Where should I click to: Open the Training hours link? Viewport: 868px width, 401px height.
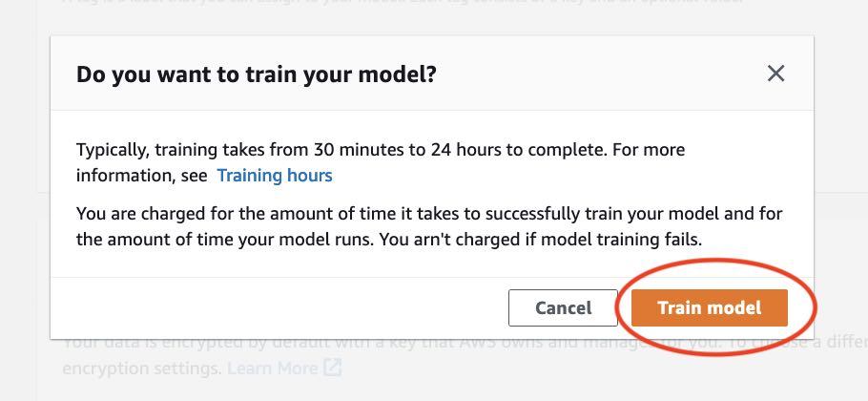275,176
